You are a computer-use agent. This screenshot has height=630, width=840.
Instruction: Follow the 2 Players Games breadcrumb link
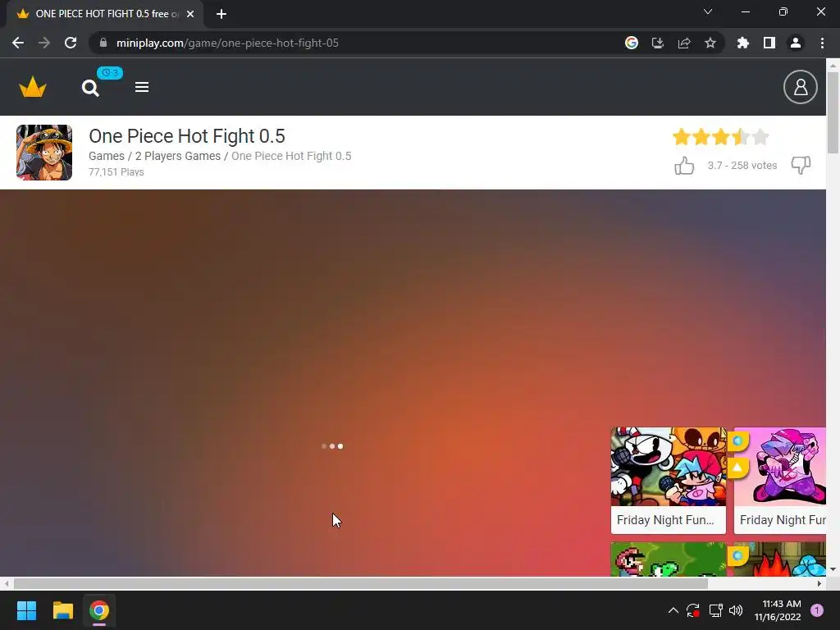pos(177,156)
